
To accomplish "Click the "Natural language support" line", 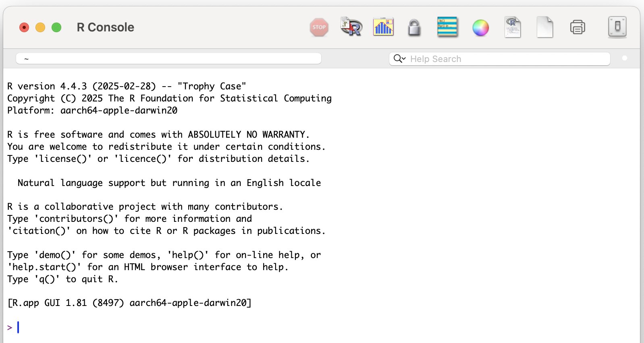I will coord(169,183).
